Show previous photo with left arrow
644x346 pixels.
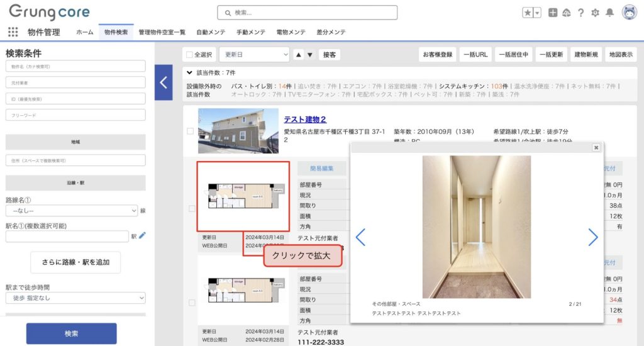point(360,237)
